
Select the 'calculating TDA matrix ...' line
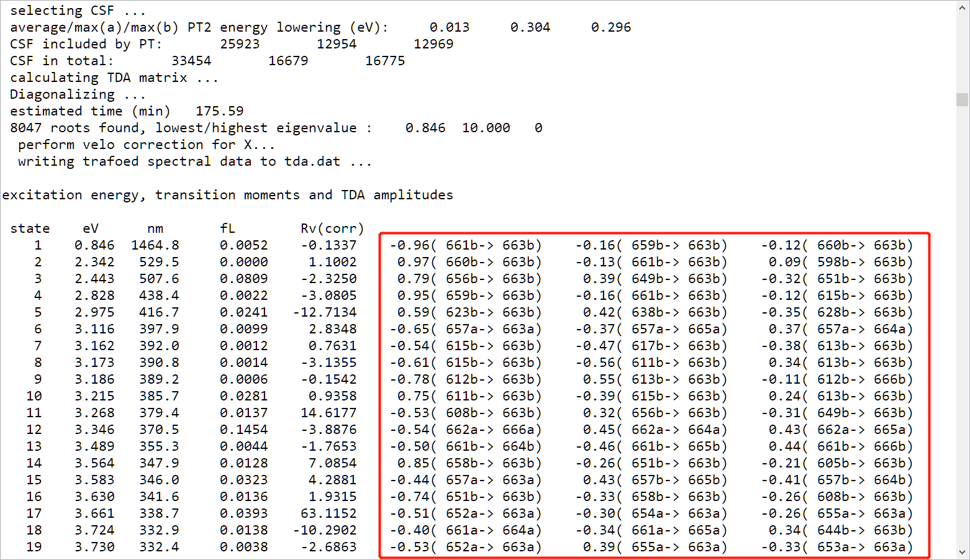(x=112, y=77)
